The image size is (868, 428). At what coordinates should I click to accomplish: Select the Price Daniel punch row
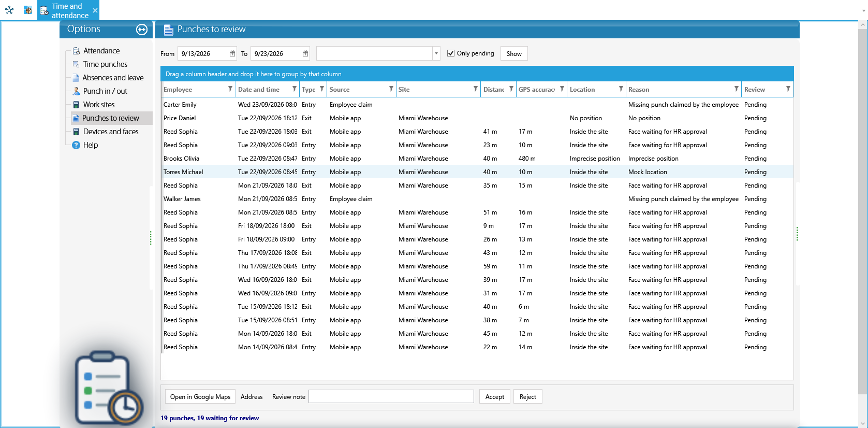coord(477,118)
